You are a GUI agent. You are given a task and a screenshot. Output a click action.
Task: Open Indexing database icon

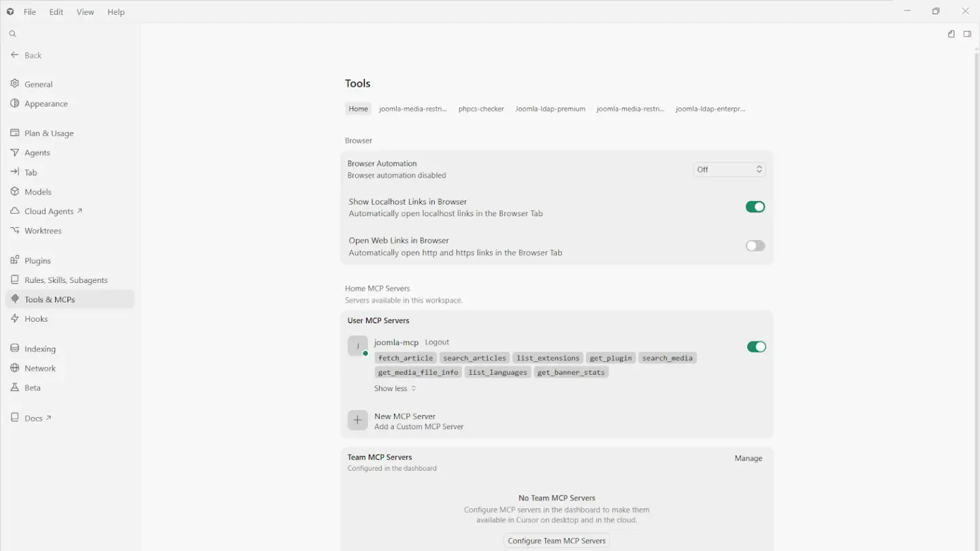[x=14, y=348]
